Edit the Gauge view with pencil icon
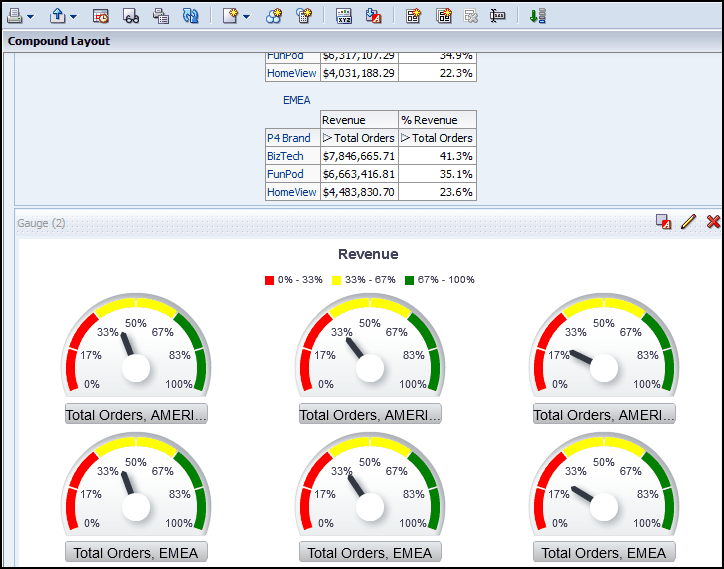This screenshot has height=569, width=724. point(688,222)
